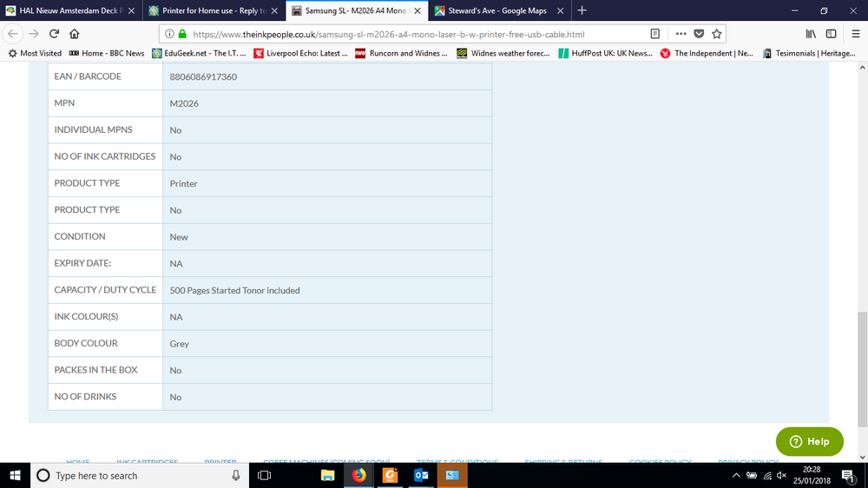Click scrollbar up arrow
Screen dimensions: 868x488
862,68
